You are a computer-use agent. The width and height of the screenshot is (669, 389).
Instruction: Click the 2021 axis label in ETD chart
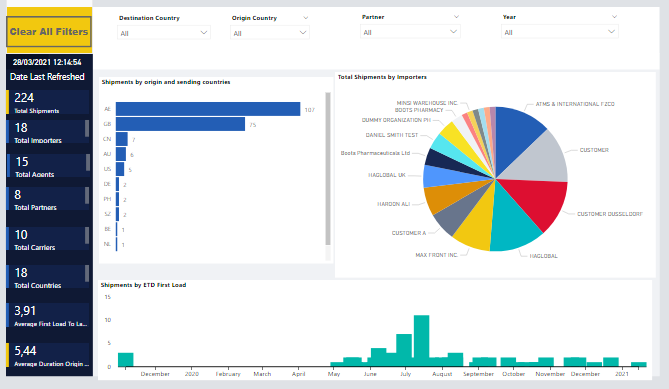click(x=622, y=374)
